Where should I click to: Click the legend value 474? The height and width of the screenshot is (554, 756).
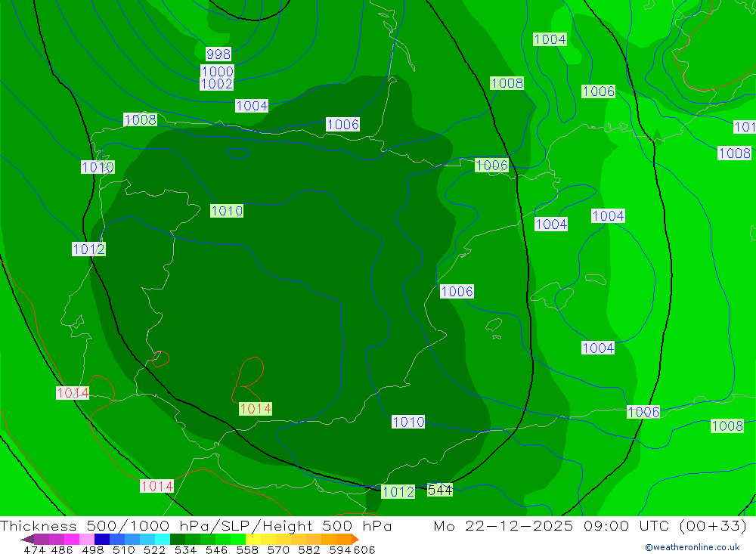point(35,550)
